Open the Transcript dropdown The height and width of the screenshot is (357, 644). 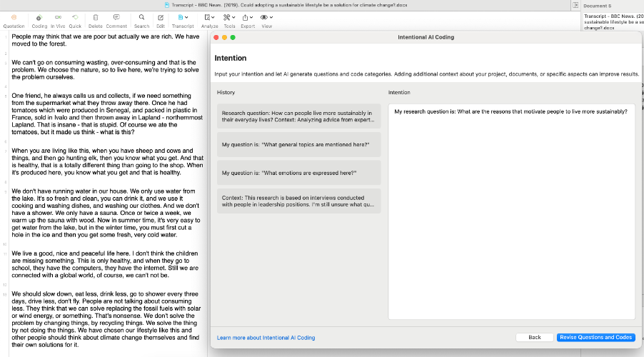(183, 17)
